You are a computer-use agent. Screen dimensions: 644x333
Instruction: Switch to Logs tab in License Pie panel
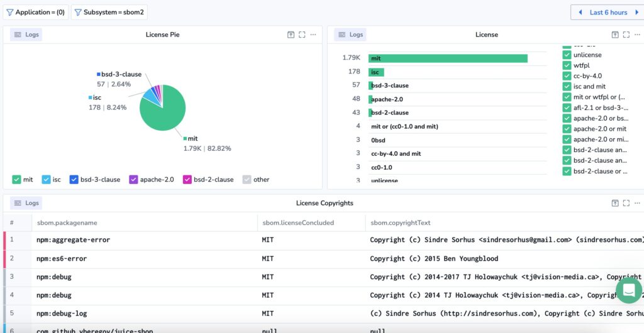tap(26, 35)
